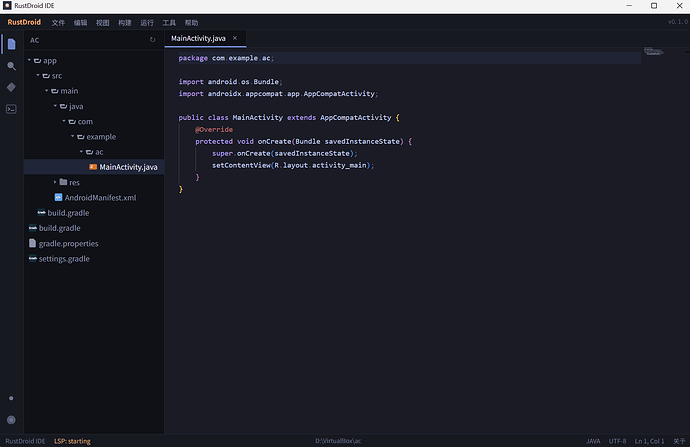
Task: Click the LSP: starting status
Action: click(72, 441)
